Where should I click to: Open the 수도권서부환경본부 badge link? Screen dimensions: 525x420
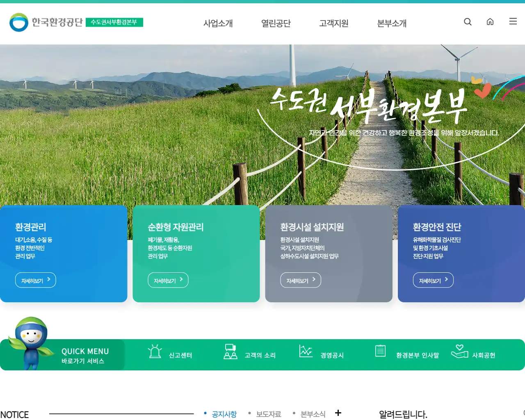pos(116,23)
